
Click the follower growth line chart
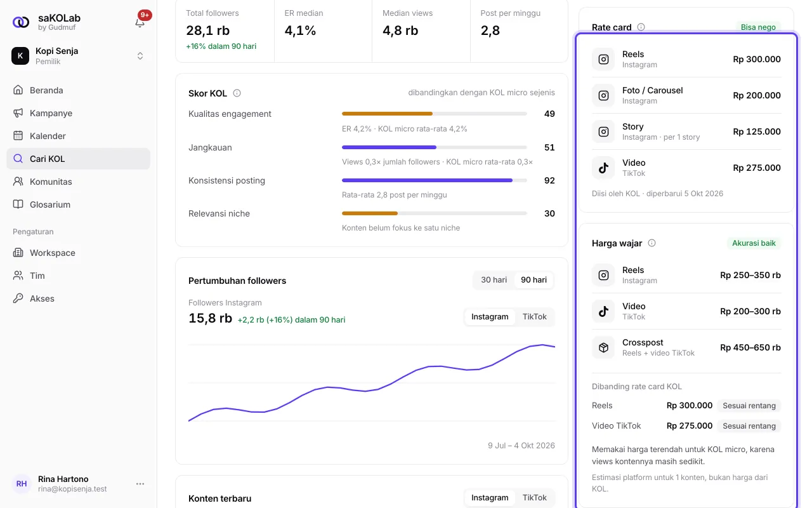click(372, 383)
